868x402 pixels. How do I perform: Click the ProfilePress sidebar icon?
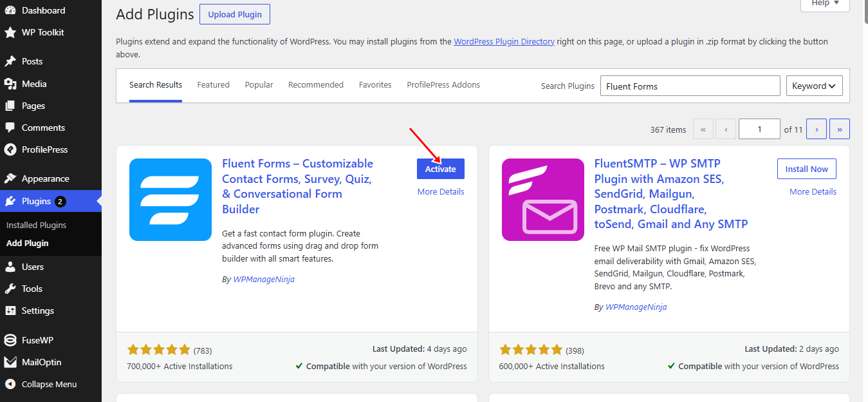pos(10,149)
